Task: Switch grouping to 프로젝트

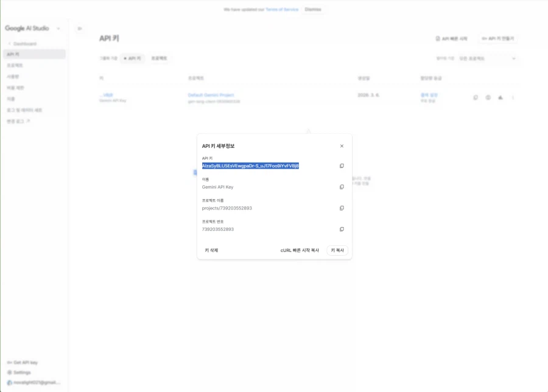Action: [x=158, y=58]
